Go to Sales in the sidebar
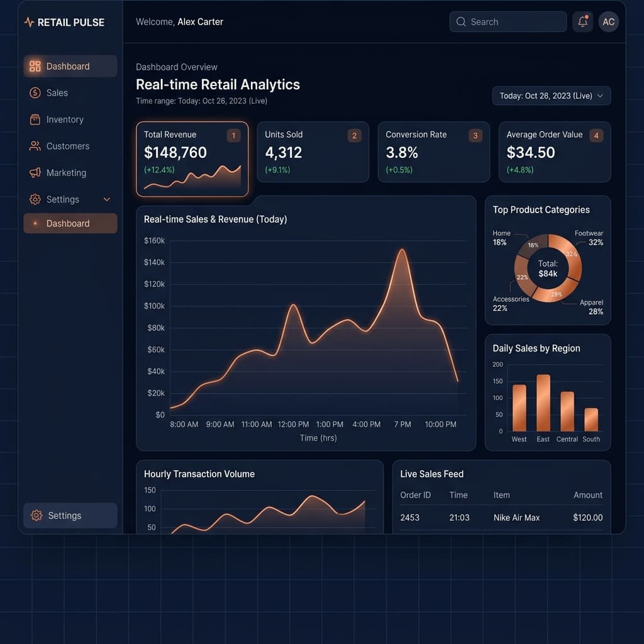The height and width of the screenshot is (644, 644). [70, 93]
